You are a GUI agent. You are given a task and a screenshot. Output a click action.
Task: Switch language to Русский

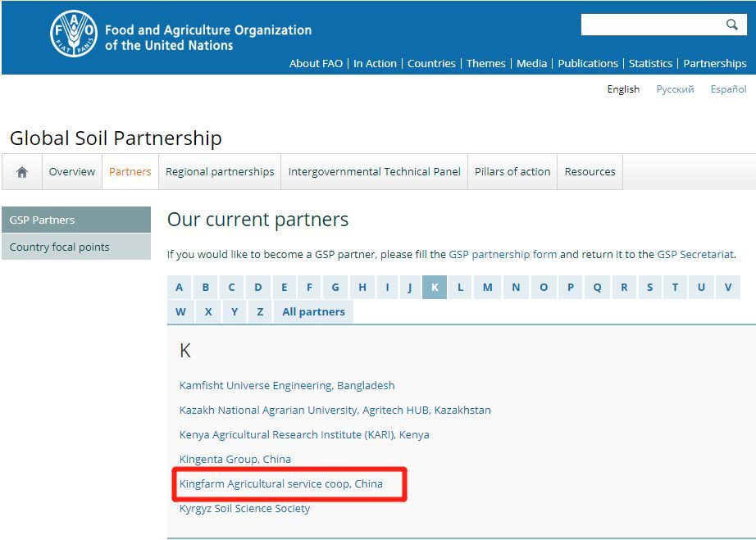pyautogui.click(x=675, y=89)
